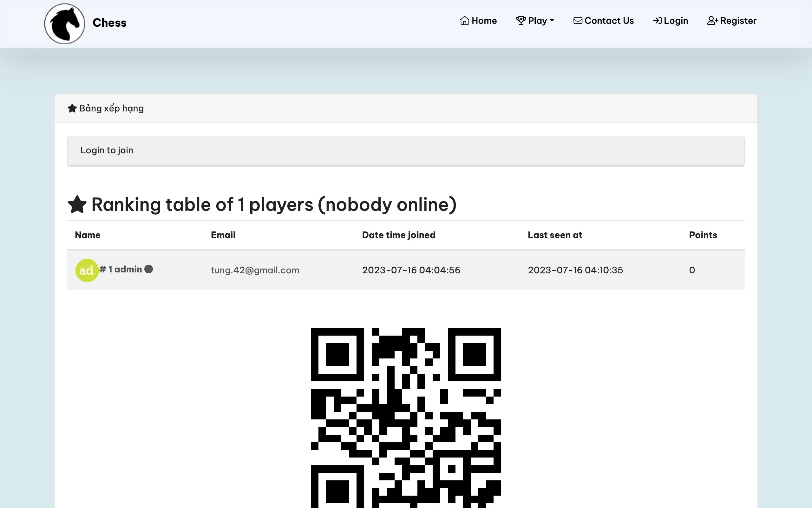Select the Ranking table of 1 players heading
Viewport: 812px width, 508px height.
(x=274, y=204)
